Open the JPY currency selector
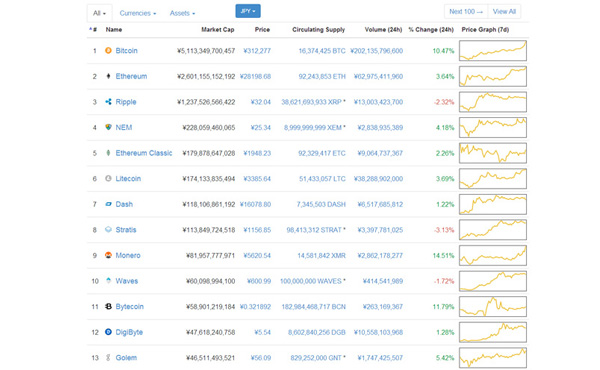The width and height of the screenshot is (600, 370). click(x=248, y=11)
